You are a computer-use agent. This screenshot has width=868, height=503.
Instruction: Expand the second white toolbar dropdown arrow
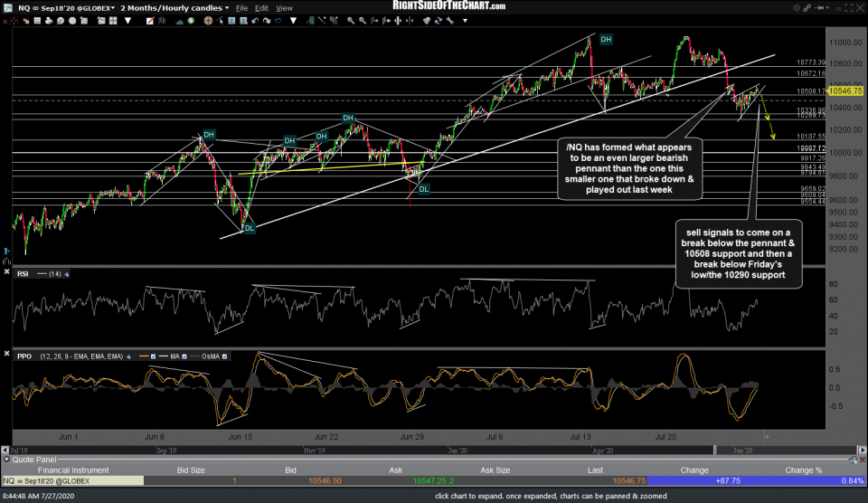pos(293,21)
